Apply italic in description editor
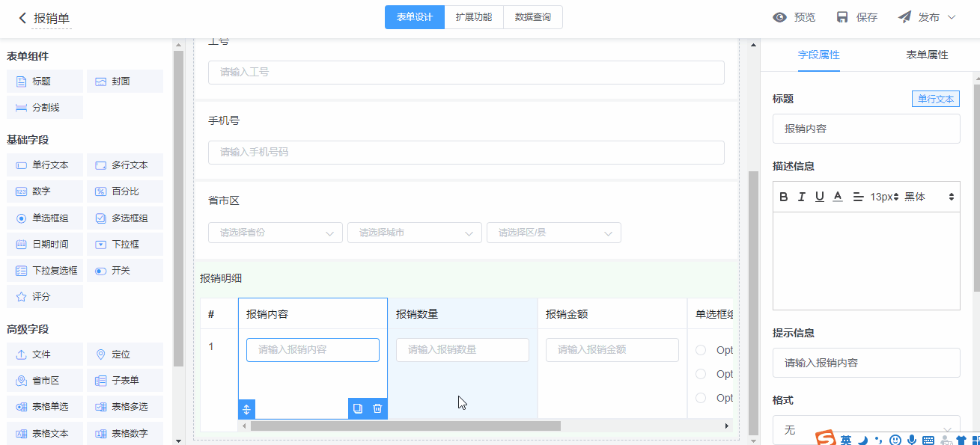 [802, 197]
